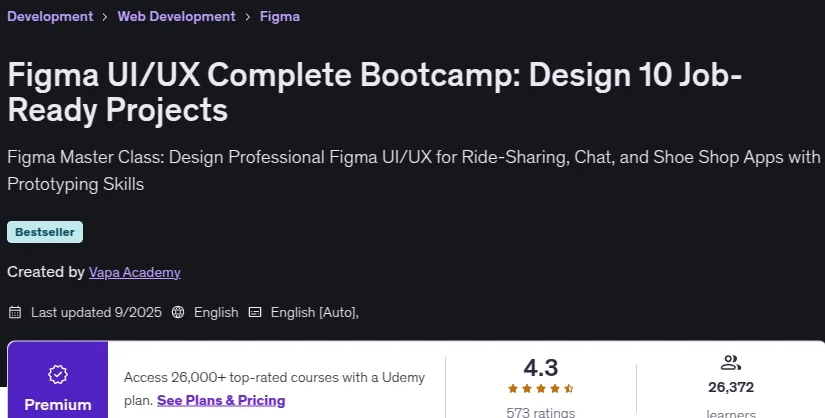Go to the Web Development breadcrumb

pos(176,16)
